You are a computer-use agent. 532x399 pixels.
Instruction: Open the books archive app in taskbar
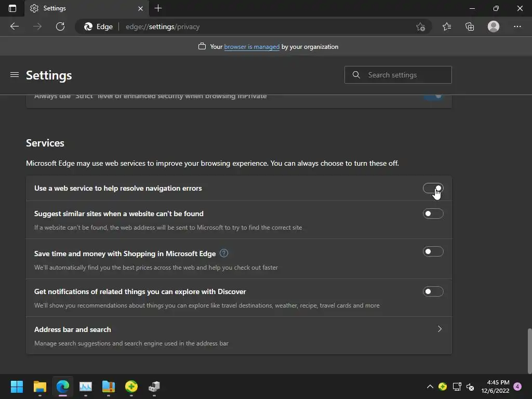[x=109, y=387]
